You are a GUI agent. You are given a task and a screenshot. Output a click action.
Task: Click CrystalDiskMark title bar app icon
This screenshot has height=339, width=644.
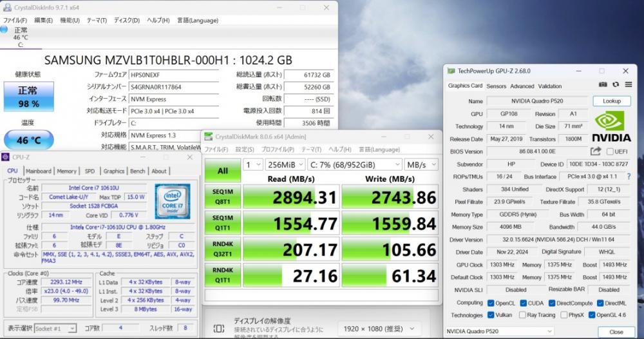[209, 137]
